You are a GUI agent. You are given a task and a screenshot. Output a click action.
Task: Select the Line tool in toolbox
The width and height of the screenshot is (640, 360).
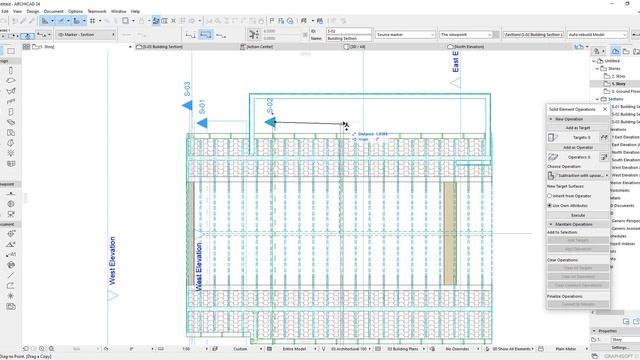[x=11, y=276]
